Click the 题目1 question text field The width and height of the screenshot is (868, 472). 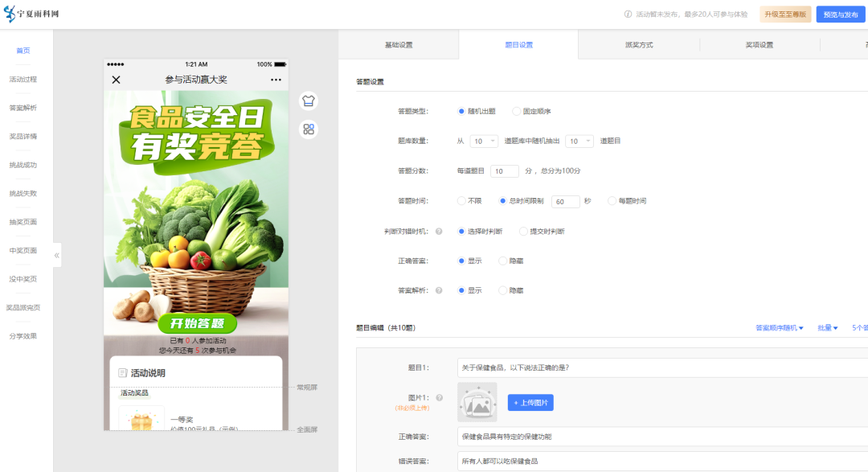[x=662, y=367]
